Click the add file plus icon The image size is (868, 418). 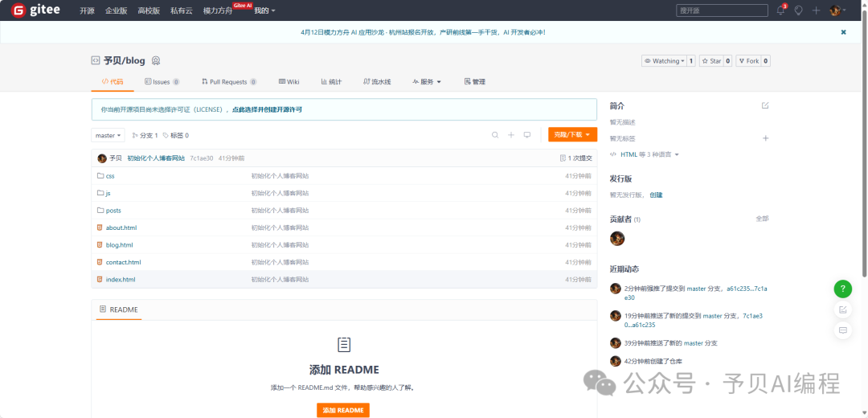coord(511,135)
